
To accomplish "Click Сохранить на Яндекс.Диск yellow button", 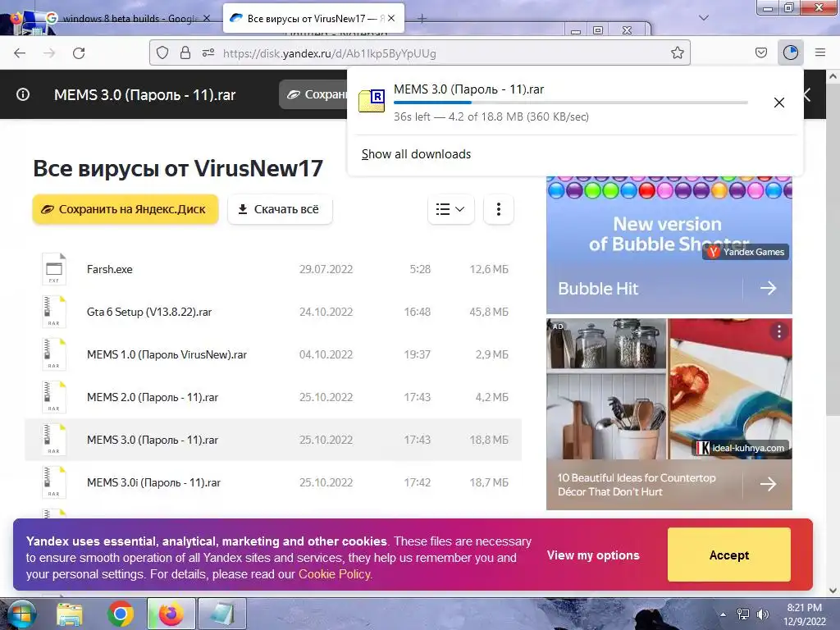I will pos(126,209).
